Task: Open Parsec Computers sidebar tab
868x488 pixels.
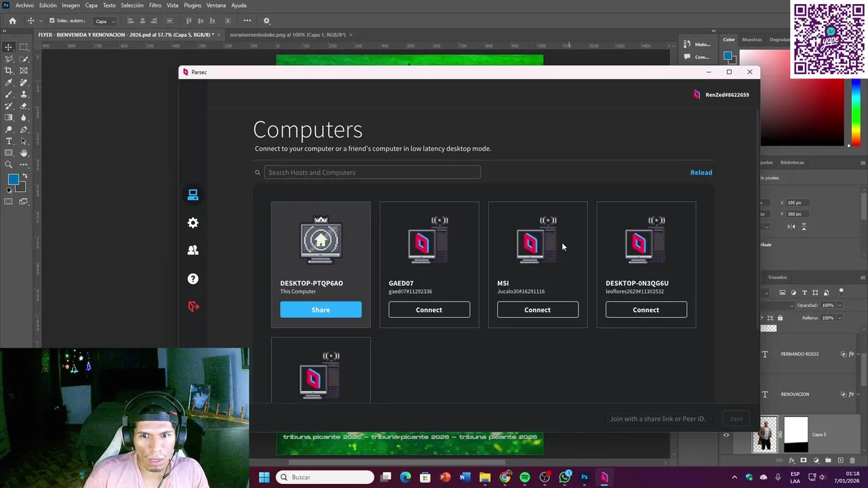Action: coord(193,195)
